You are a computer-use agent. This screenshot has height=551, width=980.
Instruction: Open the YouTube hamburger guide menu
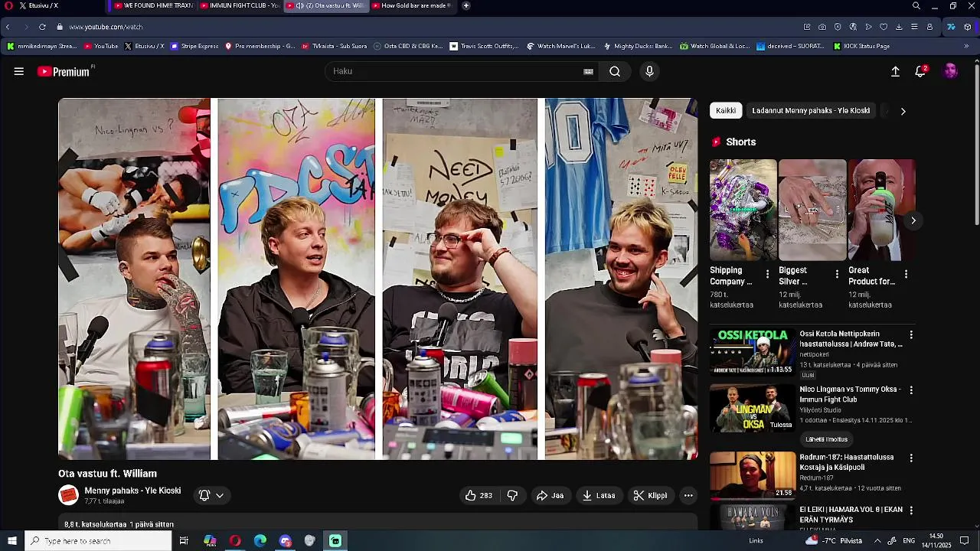coord(18,71)
